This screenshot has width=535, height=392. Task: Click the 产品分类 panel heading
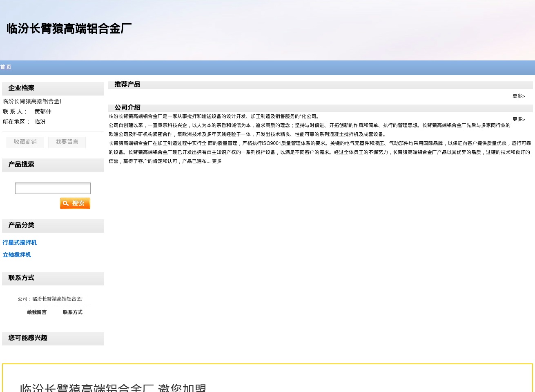click(21, 225)
